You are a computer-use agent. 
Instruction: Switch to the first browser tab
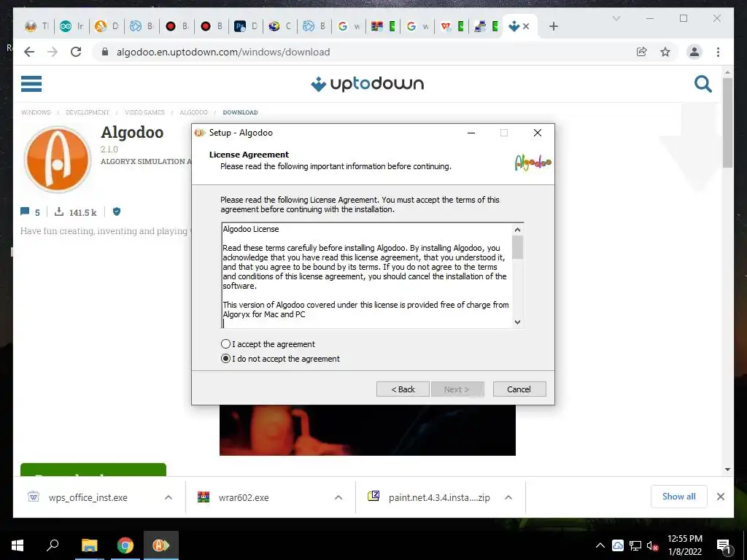tap(36, 27)
